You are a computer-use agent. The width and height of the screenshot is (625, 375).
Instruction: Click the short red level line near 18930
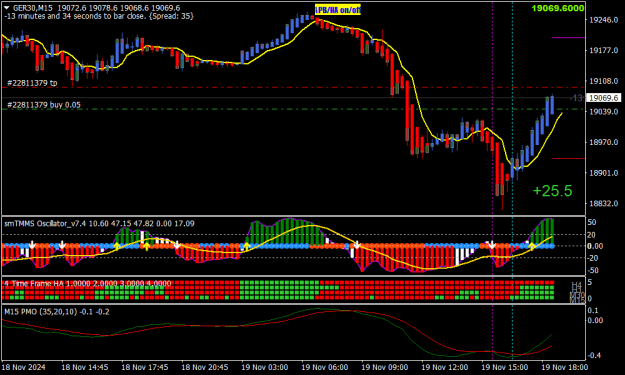point(568,159)
